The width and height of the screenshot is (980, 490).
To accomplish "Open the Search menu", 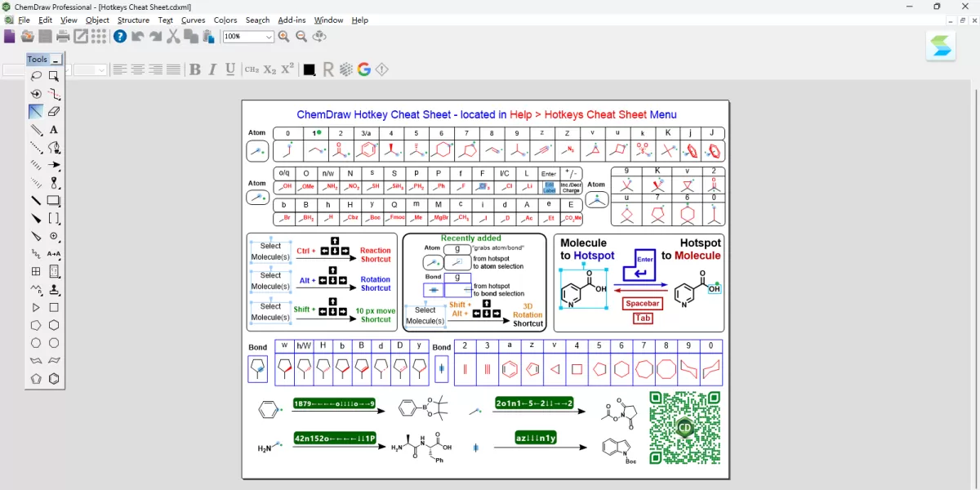I will [x=257, y=20].
